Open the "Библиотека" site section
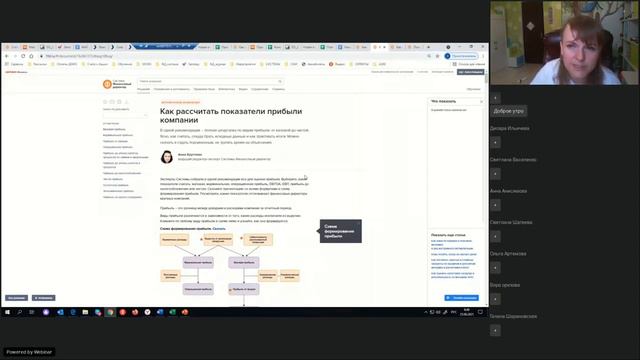Image resolution: width=640 pixels, height=360 pixels. point(227,89)
